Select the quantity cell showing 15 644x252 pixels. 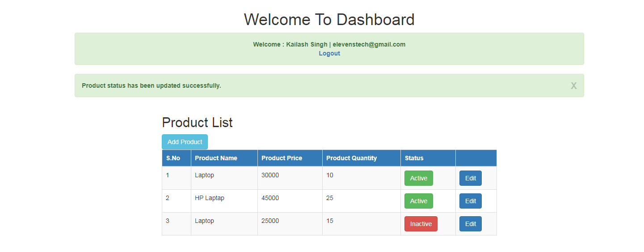tap(330, 221)
